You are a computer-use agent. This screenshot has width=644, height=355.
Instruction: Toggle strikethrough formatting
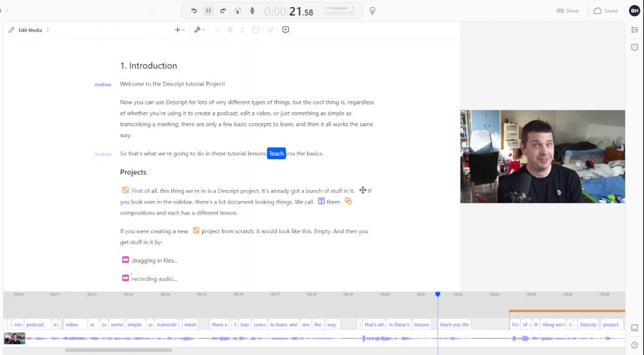217,30
